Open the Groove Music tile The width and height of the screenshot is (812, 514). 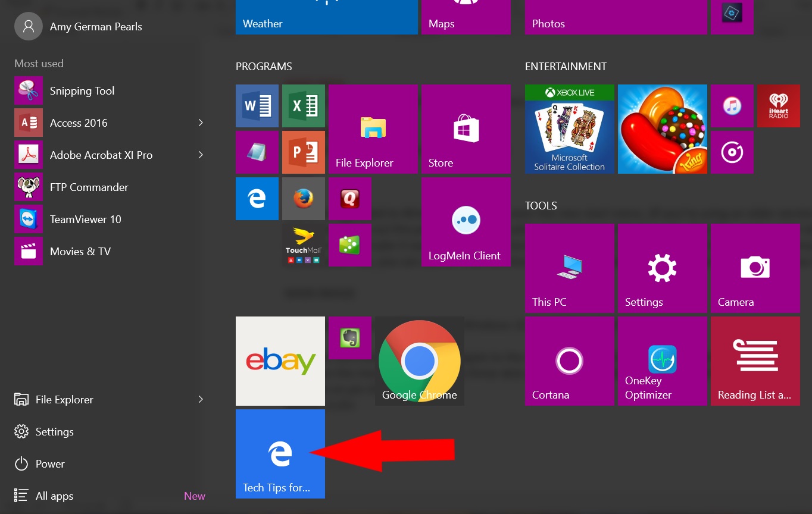coord(732,152)
